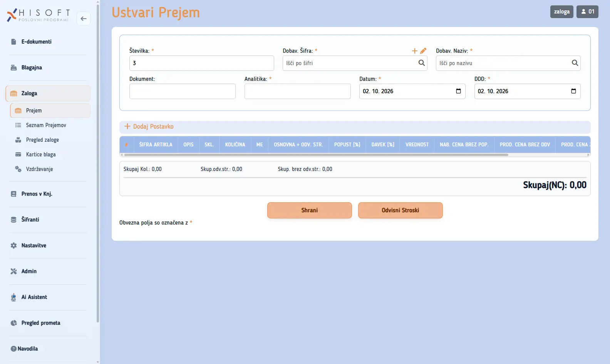Focus the Analitika input field
This screenshot has height=364, width=610.
tap(298, 91)
